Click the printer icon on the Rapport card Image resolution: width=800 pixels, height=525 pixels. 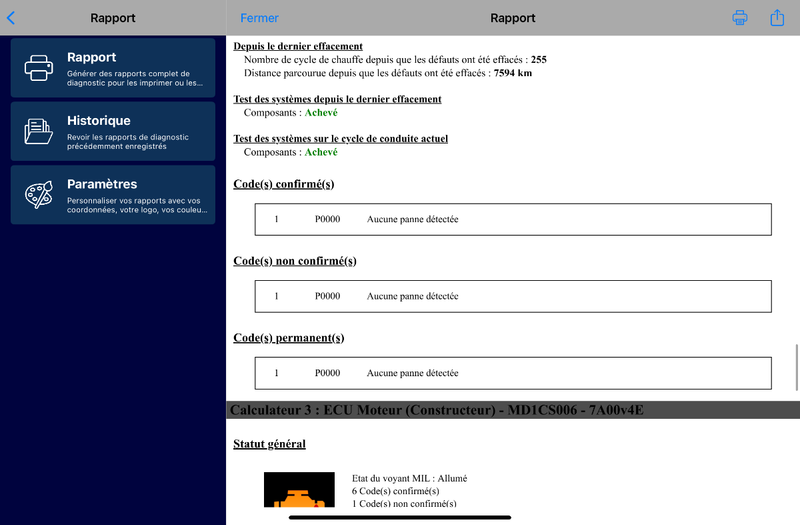tap(39, 68)
